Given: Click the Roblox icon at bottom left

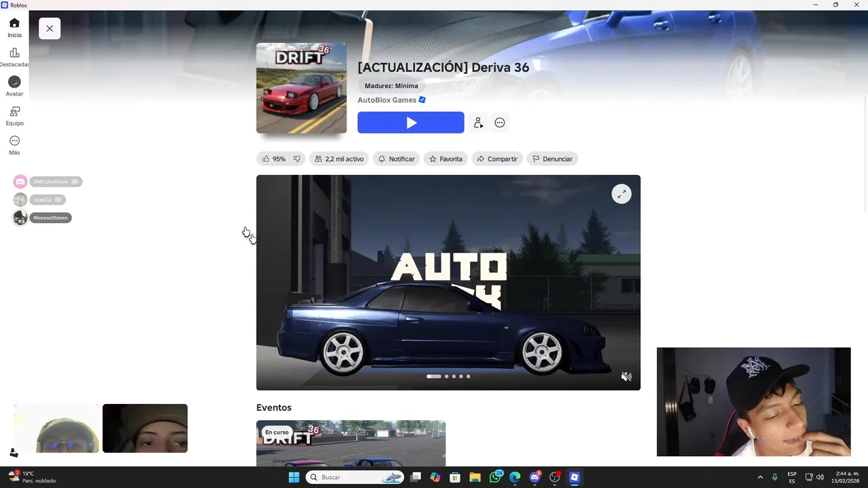Looking at the screenshot, I should point(14,453).
